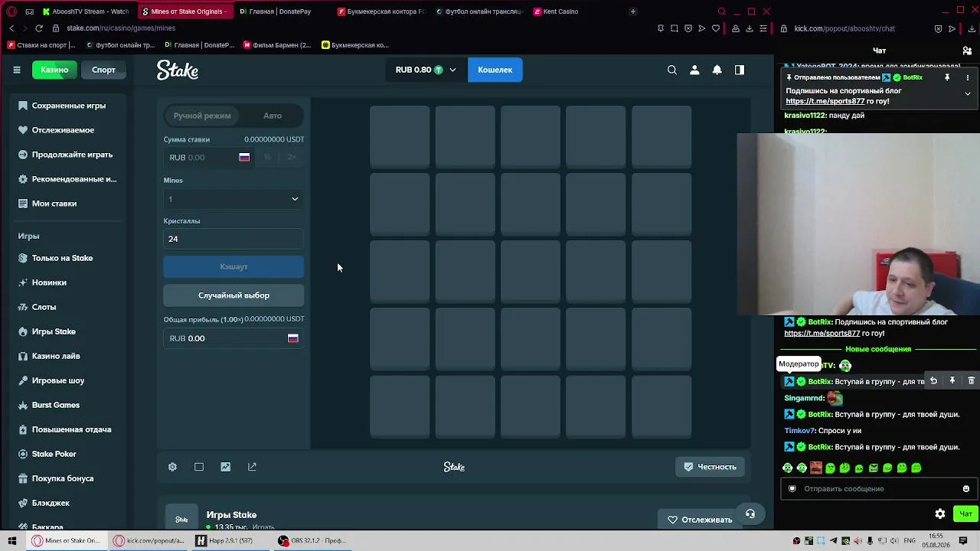Click Случайный выбор button

pyautogui.click(x=234, y=295)
